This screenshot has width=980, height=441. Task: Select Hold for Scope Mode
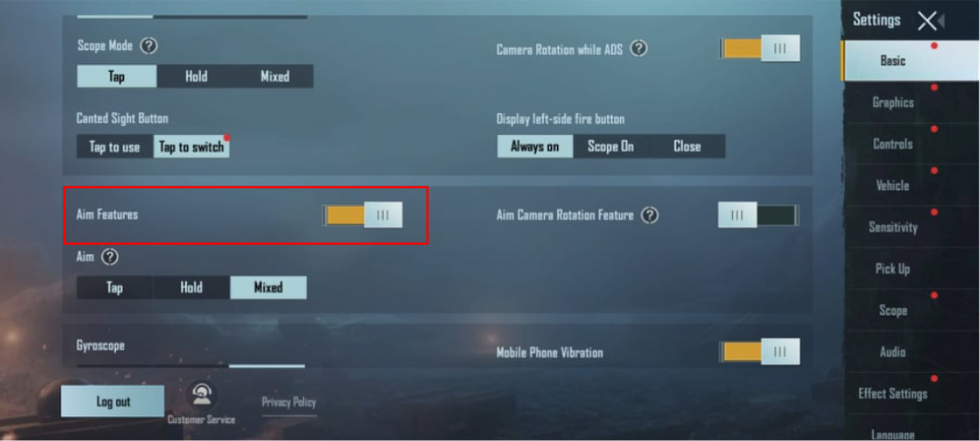pyautogui.click(x=196, y=77)
